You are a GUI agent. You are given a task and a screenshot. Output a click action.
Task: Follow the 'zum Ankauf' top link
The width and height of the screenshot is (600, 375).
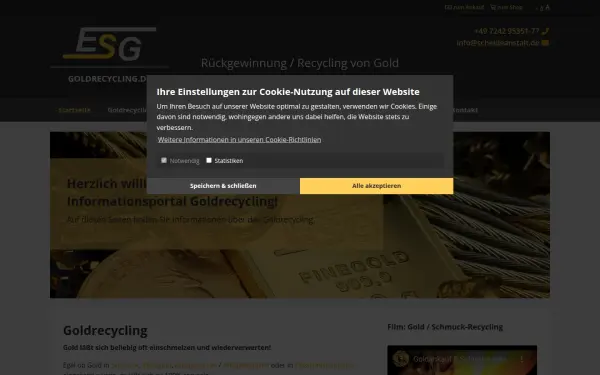tap(464, 7)
